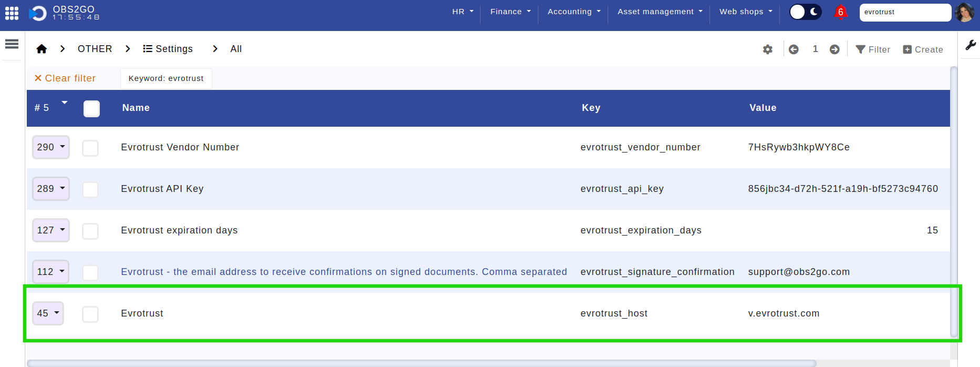Click the page number 1 indicator
Image resolution: width=980 pixels, height=367 pixels.
point(815,49)
